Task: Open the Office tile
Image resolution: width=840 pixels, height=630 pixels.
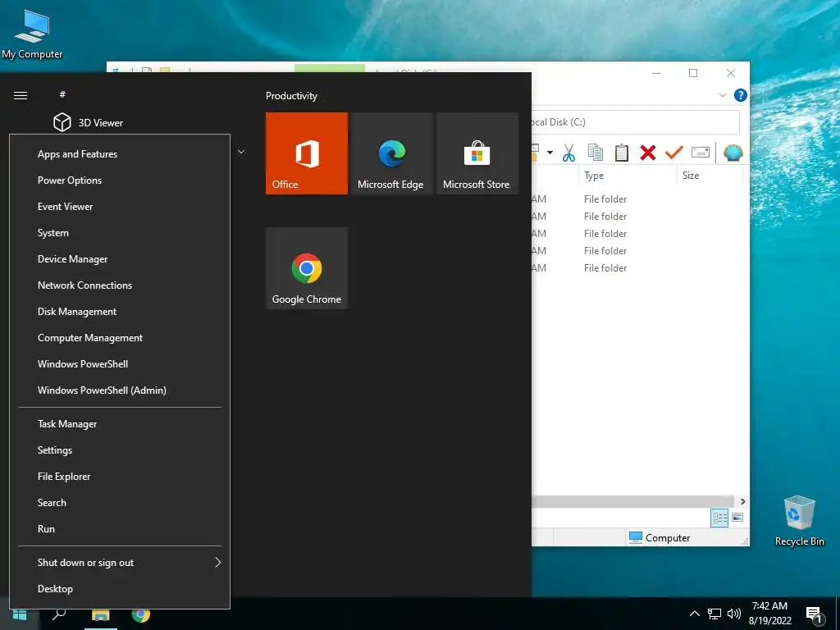Action: [x=307, y=153]
